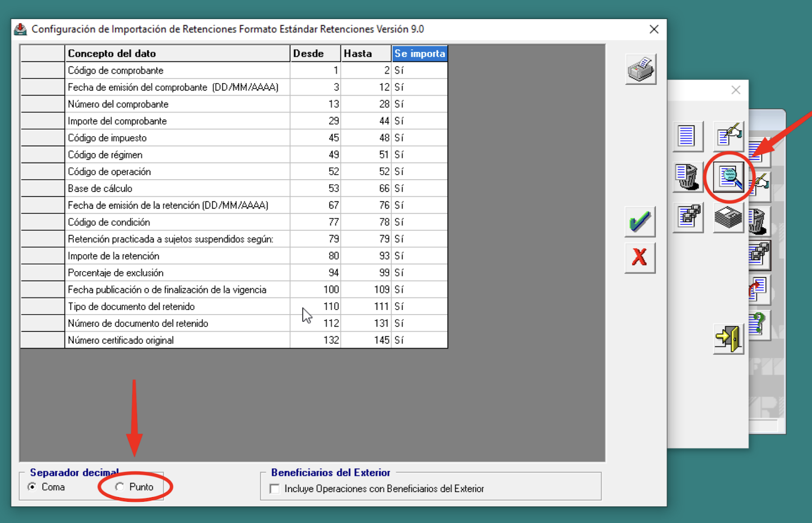This screenshot has width=812, height=523.
Task: Click Importe del comprobante concept cell
Action: 178,121
